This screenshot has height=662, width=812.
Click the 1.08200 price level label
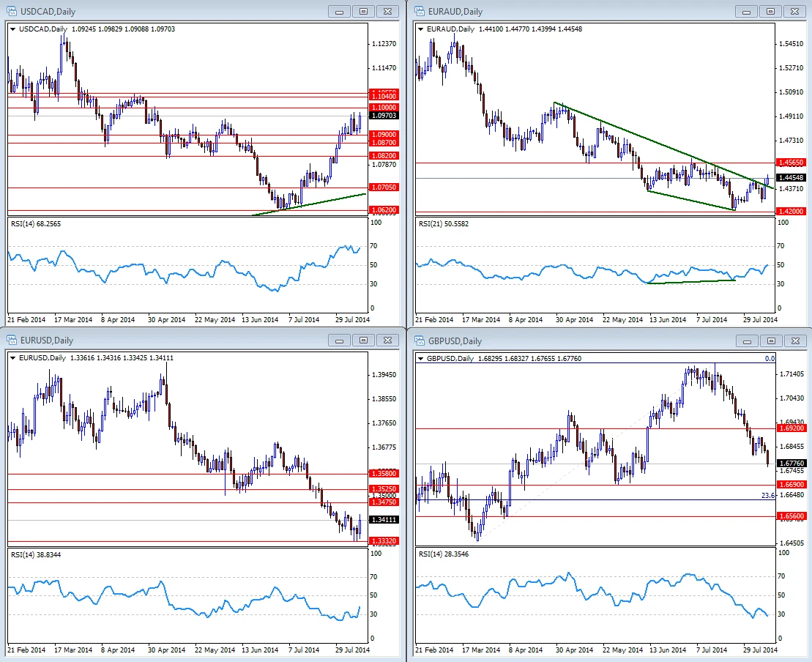384,156
